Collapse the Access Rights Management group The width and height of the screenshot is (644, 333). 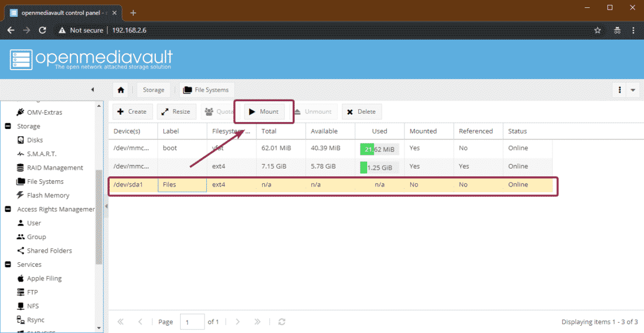pyautogui.click(x=8, y=209)
